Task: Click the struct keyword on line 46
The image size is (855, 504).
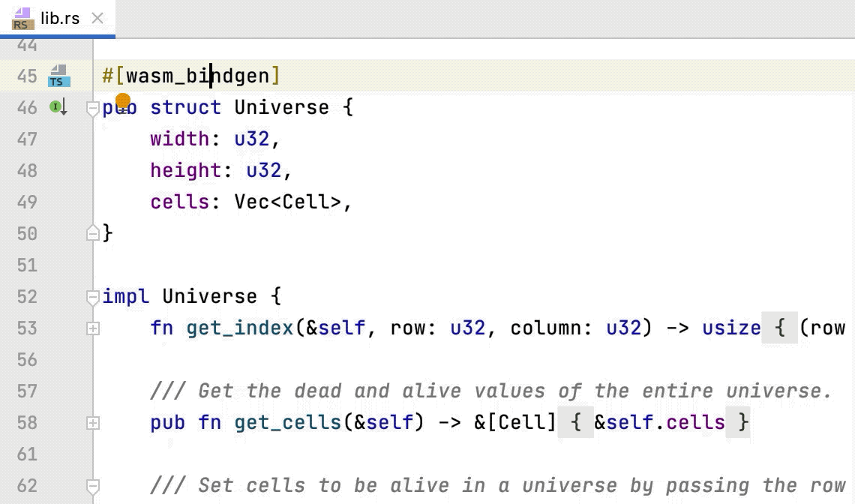Action: (x=185, y=107)
